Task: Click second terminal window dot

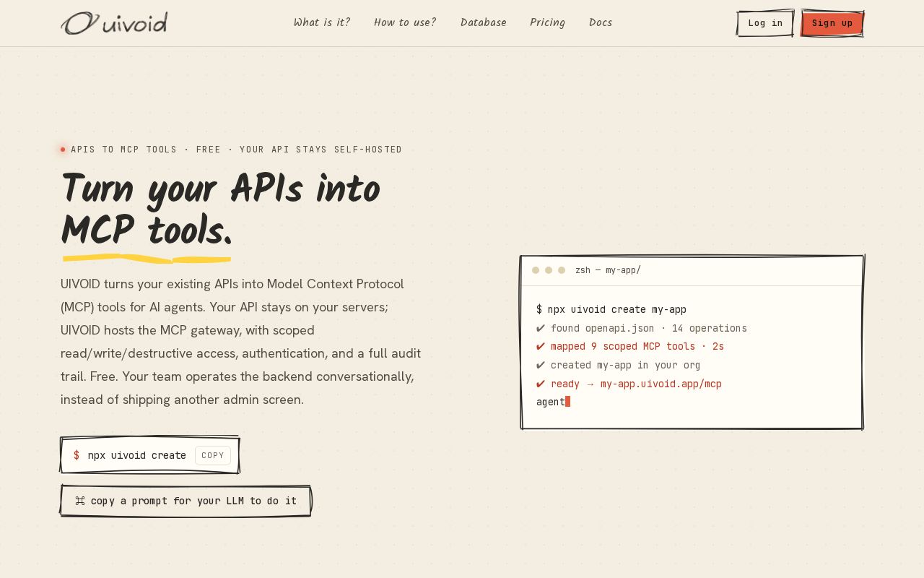Action: tap(549, 270)
